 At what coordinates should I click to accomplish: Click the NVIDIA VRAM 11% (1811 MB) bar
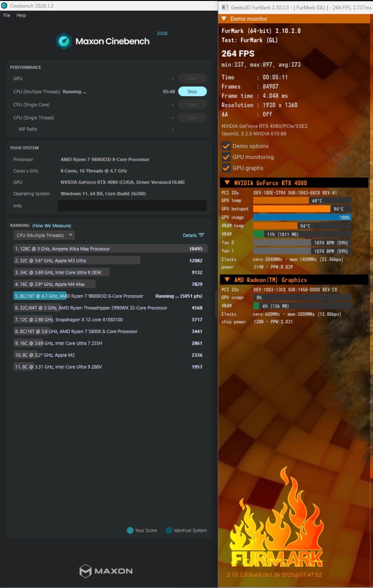tap(302, 234)
